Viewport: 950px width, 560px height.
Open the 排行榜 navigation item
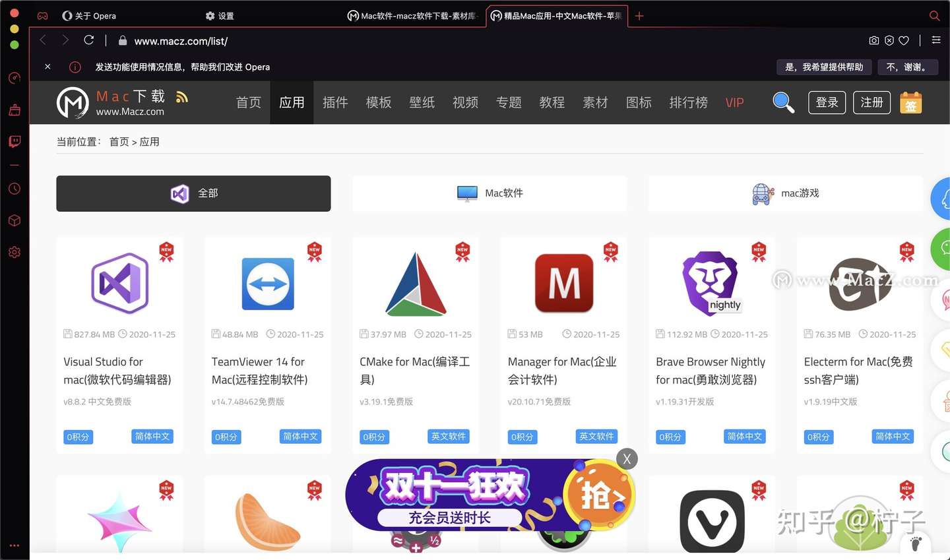[x=688, y=102]
